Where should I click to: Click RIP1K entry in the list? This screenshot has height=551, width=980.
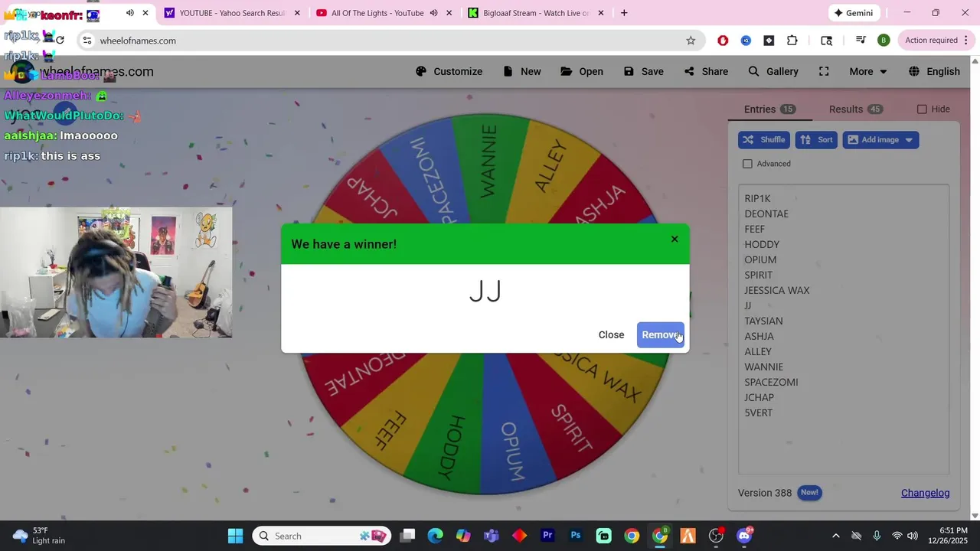tap(757, 198)
